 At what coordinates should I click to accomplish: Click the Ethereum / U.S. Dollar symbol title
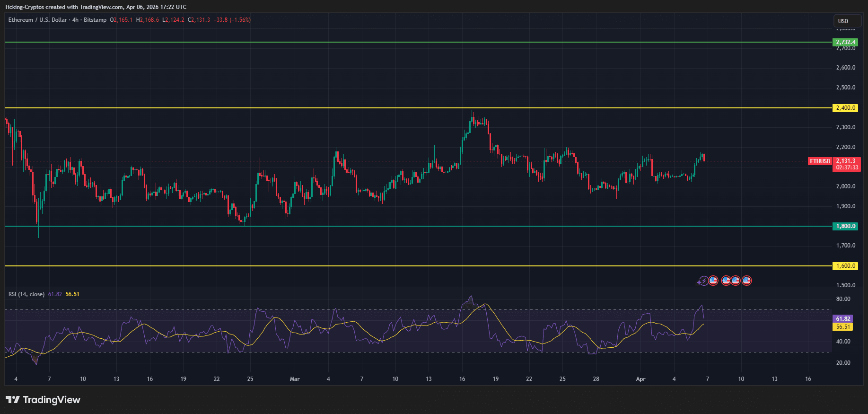(x=37, y=20)
